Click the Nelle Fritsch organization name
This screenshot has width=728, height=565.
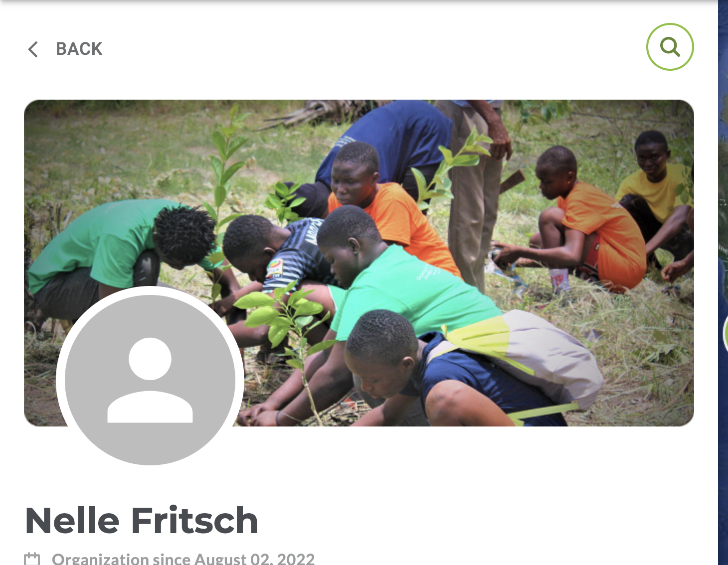(x=142, y=521)
